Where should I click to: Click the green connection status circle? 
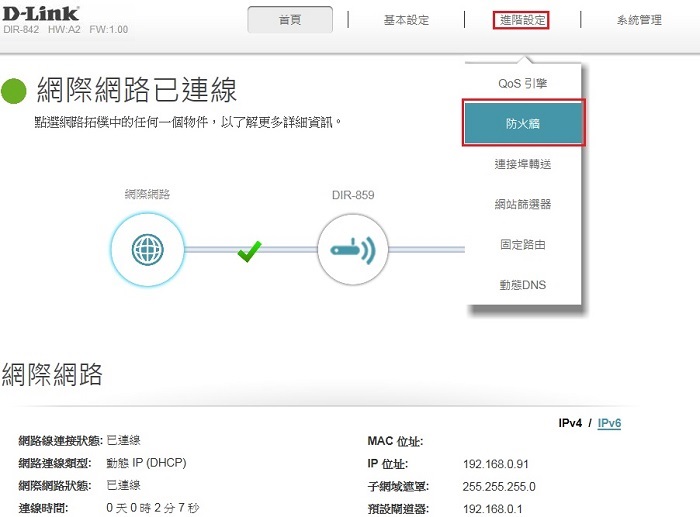(x=14, y=92)
